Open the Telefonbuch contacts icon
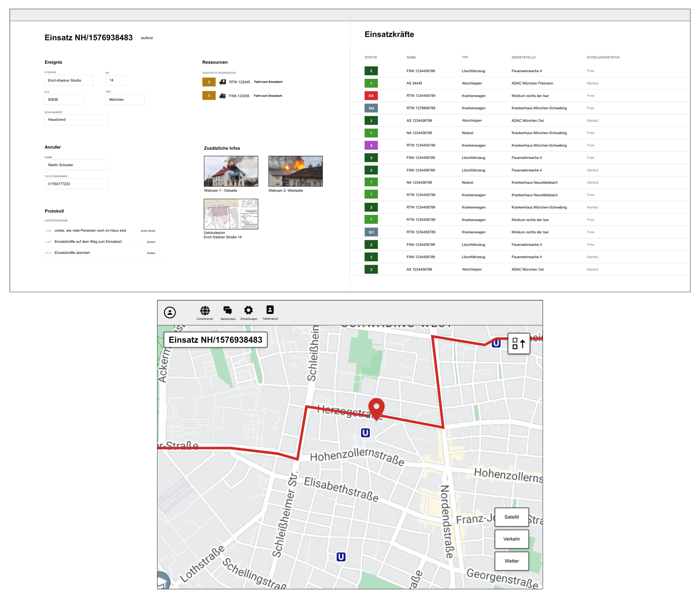 point(270,310)
